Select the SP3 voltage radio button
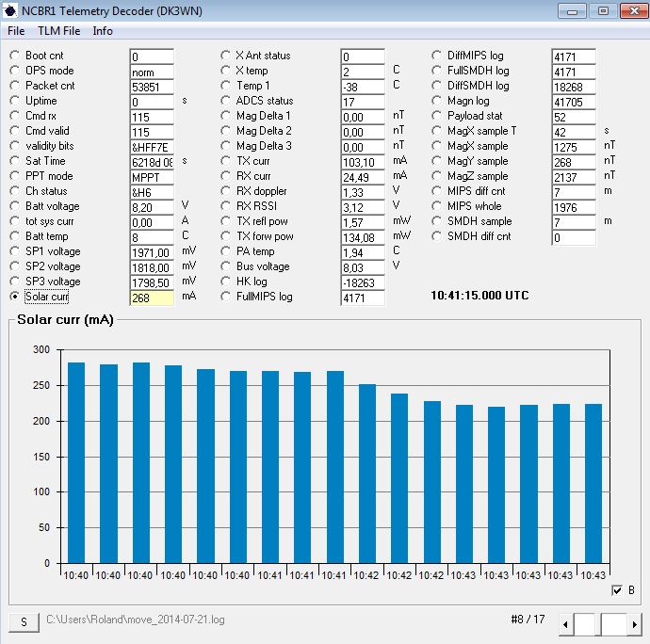This screenshot has height=644, width=650. (x=15, y=282)
